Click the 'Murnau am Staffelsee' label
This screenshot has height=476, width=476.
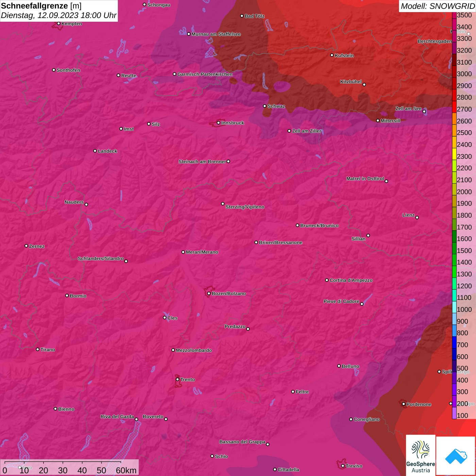coord(216,34)
